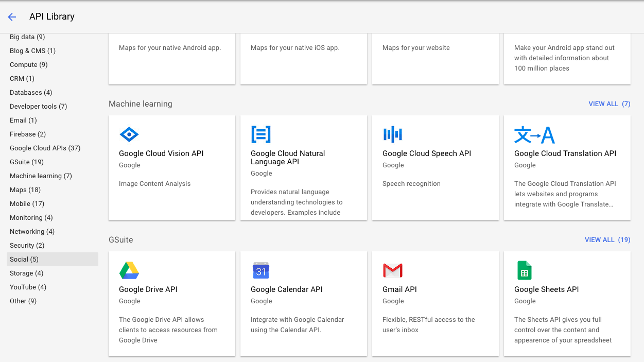Click the Google Calendar 31 icon
The height and width of the screenshot is (362, 644).
261,270
